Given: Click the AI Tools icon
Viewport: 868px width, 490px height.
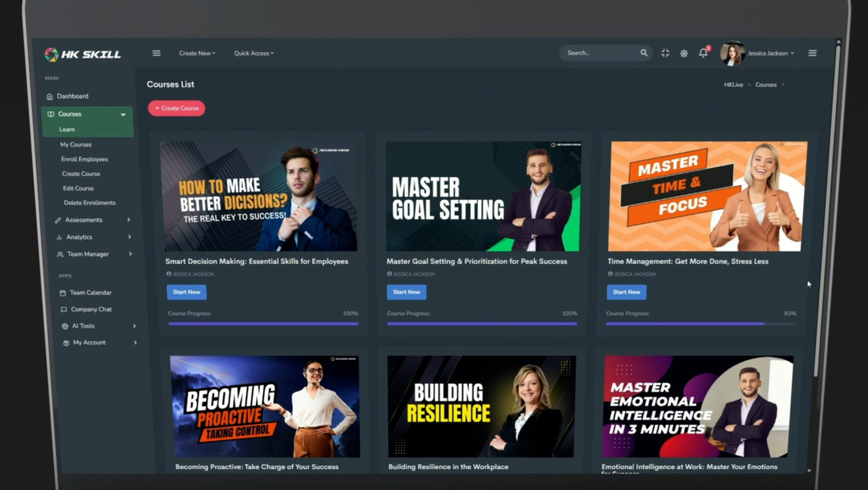Looking at the screenshot, I should tap(64, 326).
